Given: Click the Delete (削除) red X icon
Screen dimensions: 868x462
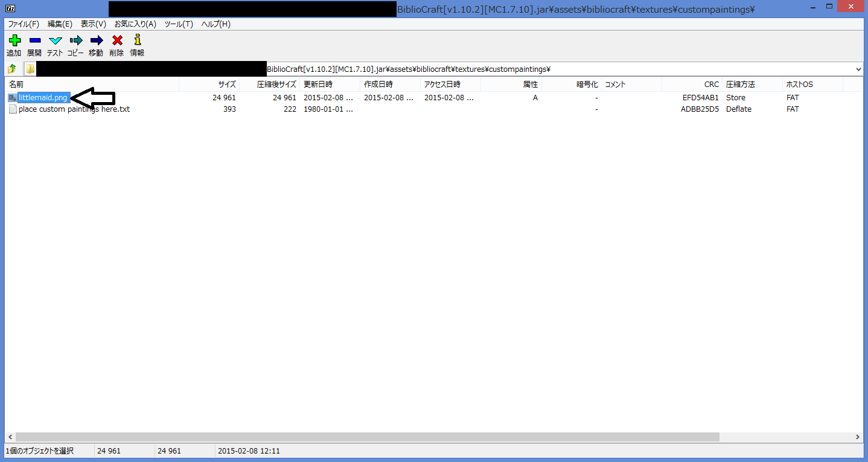Looking at the screenshot, I should pyautogui.click(x=117, y=40).
